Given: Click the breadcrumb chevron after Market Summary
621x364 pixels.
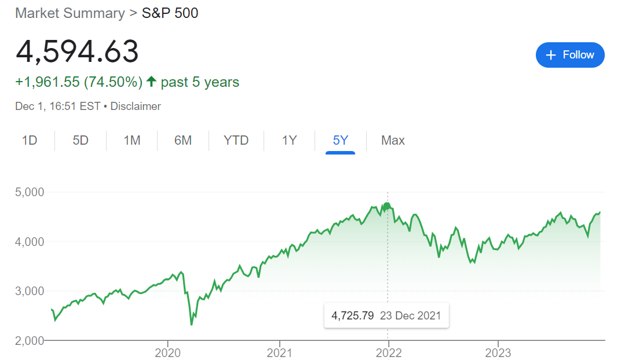Looking at the screenshot, I should coord(133,13).
